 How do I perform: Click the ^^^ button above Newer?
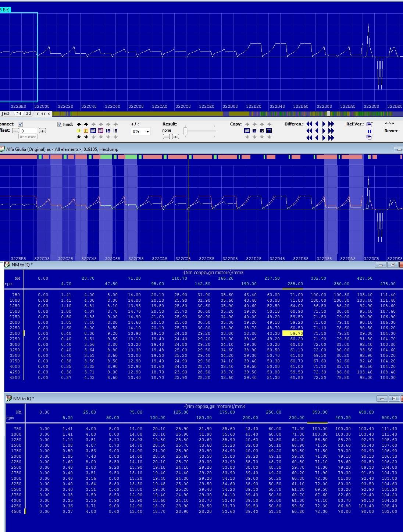coord(389,124)
